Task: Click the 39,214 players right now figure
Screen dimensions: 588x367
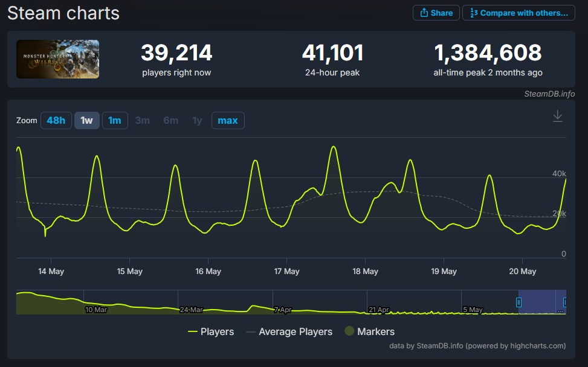Action: (x=176, y=53)
